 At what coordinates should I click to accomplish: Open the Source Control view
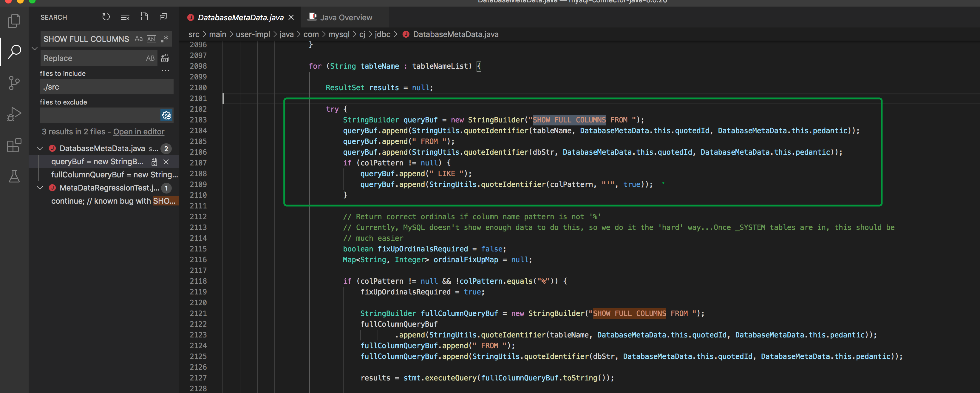(x=14, y=83)
